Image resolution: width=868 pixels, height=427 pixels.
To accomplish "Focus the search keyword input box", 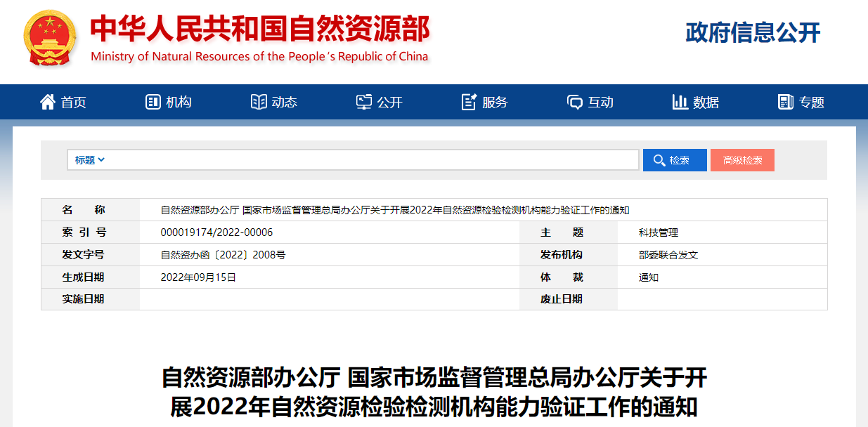I will pyautogui.click(x=373, y=160).
